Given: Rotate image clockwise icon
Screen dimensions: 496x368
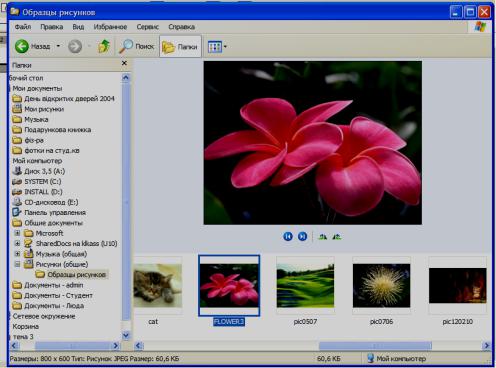Looking at the screenshot, I should (322, 237).
